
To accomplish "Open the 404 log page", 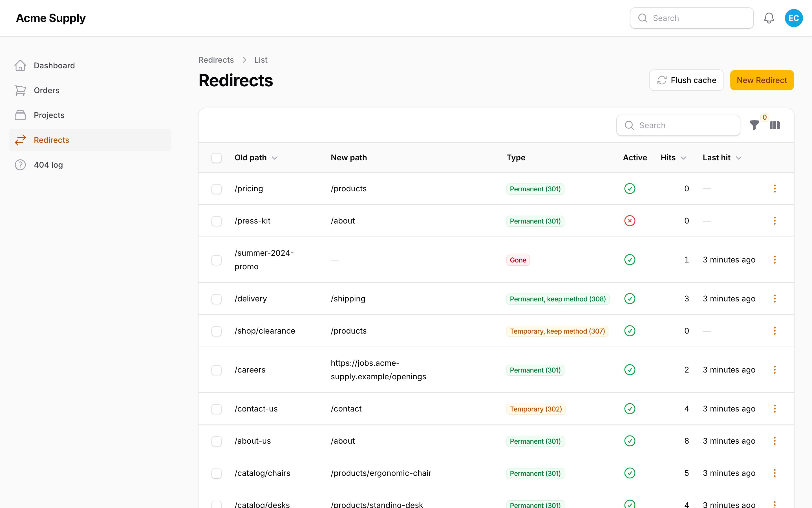I will [90, 165].
